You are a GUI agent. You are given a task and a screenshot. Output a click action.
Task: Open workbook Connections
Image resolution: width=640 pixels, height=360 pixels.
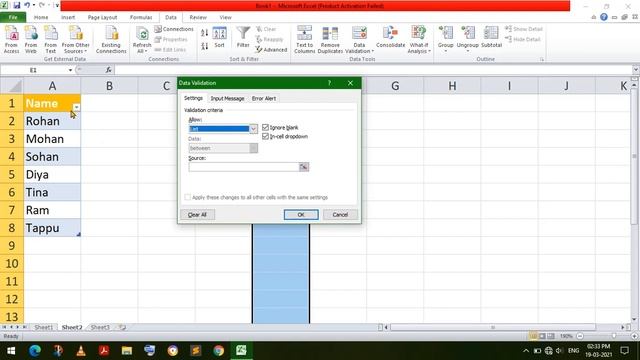coord(174,29)
